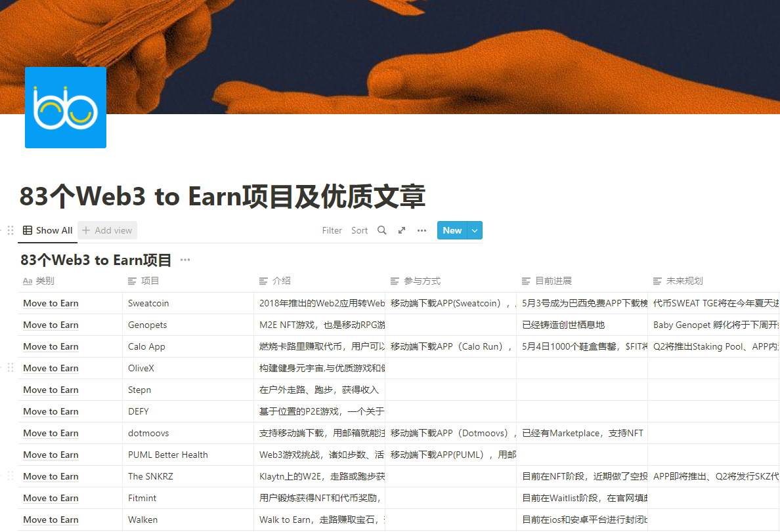Click the intro cell starting M2E NFT游戏
This screenshot has height=532, width=780.
point(319,325)
